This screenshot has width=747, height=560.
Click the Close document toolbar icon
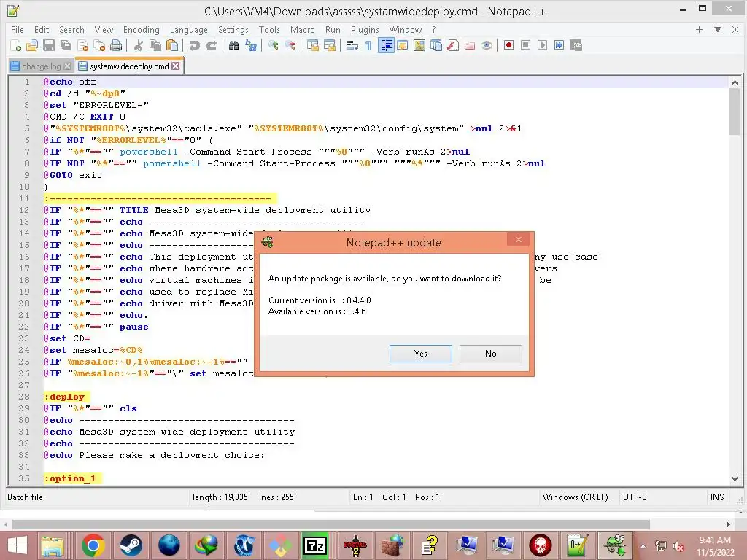point(82,45)
